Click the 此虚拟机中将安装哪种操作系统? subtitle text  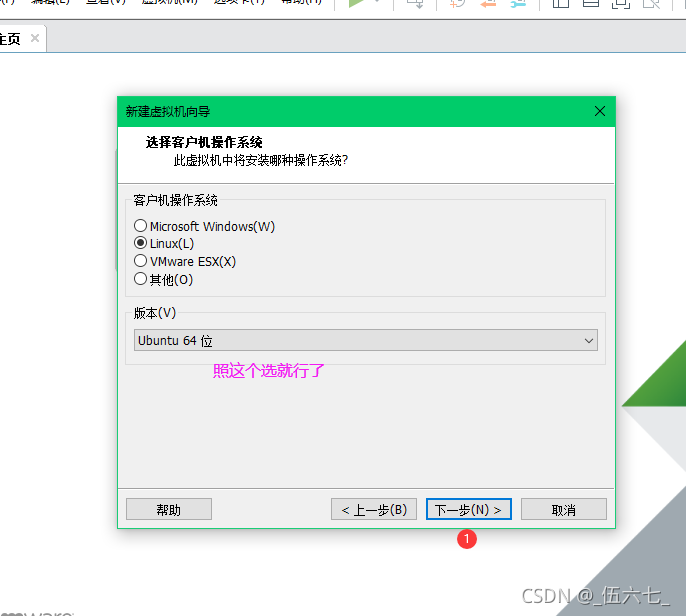[261, 161]
